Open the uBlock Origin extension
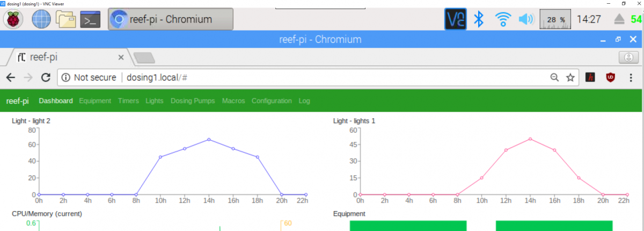This screenshot has width=644, height=231. [x=610, y=78]
